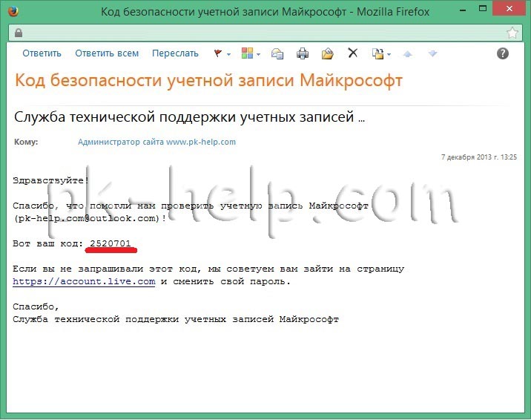Image resolution: width=531 pixels, height=420 pixels.
Task: Go to next item with down arrow
Action: [433, 53]
